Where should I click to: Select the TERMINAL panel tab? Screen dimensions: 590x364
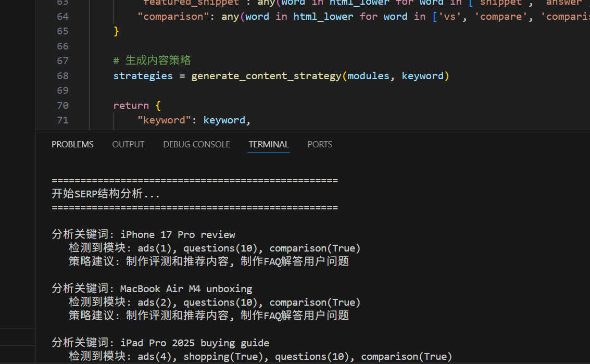(x=269, y=144)
